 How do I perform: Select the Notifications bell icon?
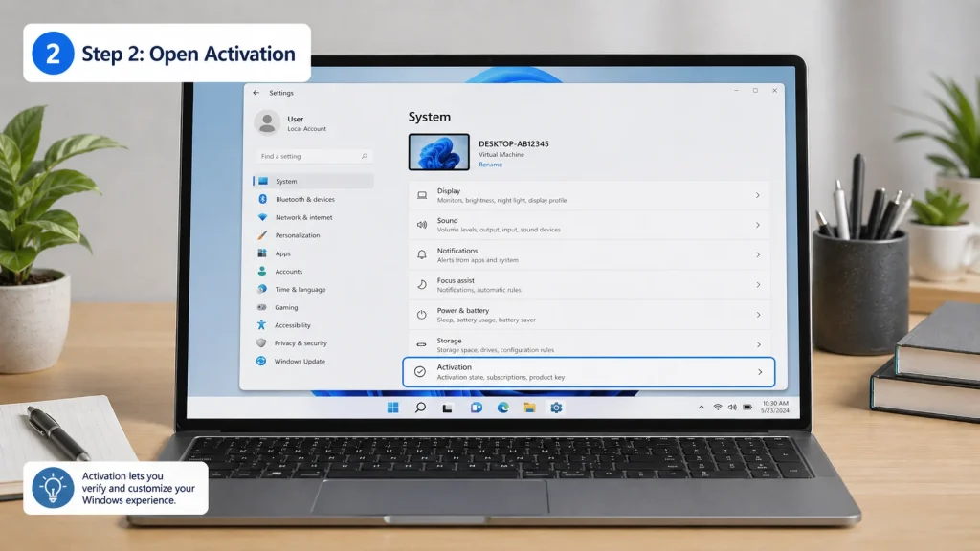[421, 254]
